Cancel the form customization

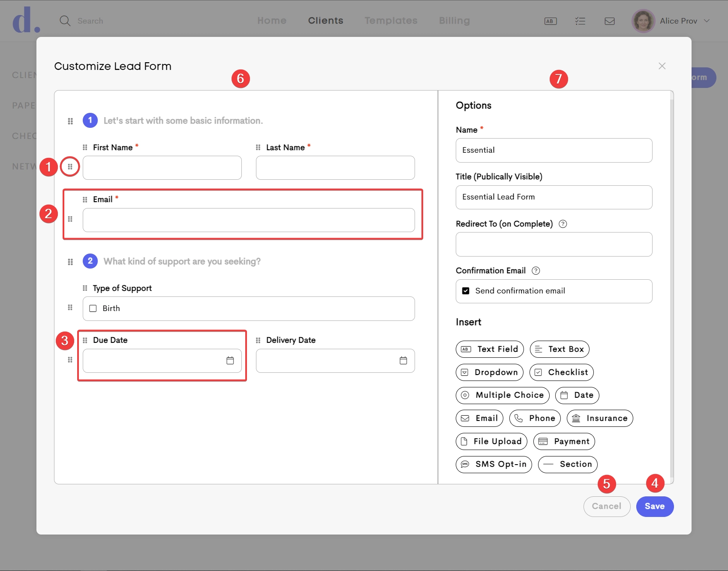click(x=606, y=507)
